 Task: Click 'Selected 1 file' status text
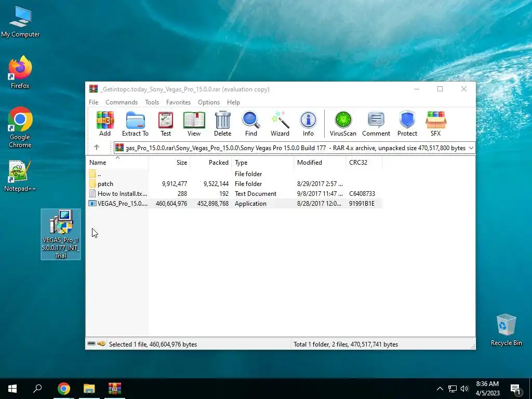coord(153,344)
